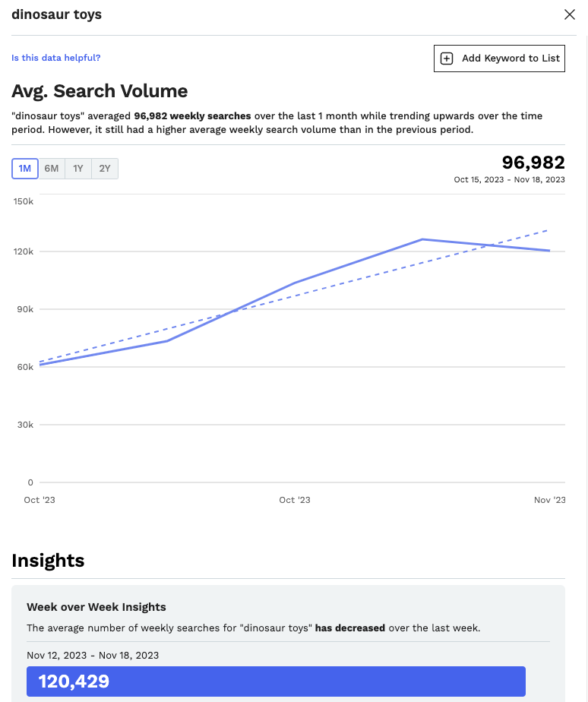This screenshot has width=588, height=702.
Task: Click the 120,429 blue bar
Action: click(x=276, y=681)
